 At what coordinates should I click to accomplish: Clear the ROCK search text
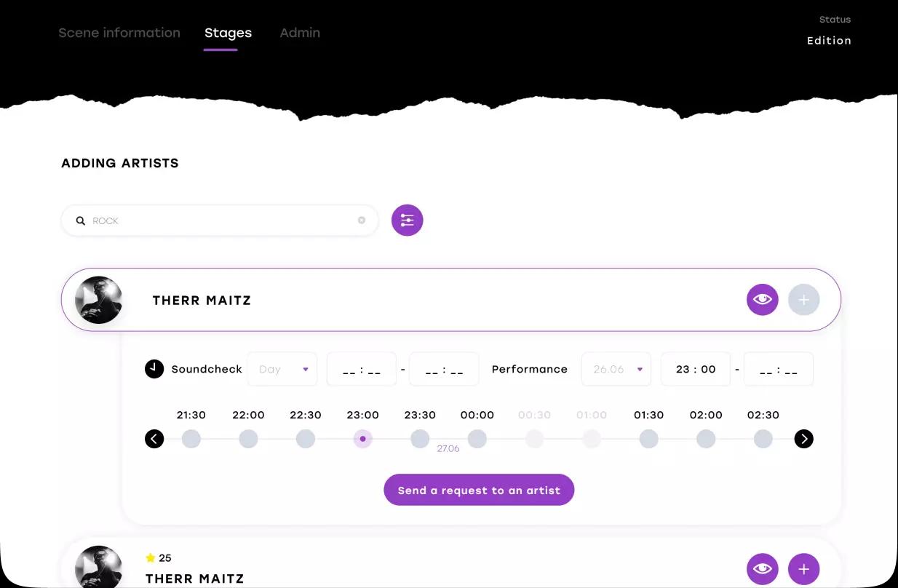361,220
